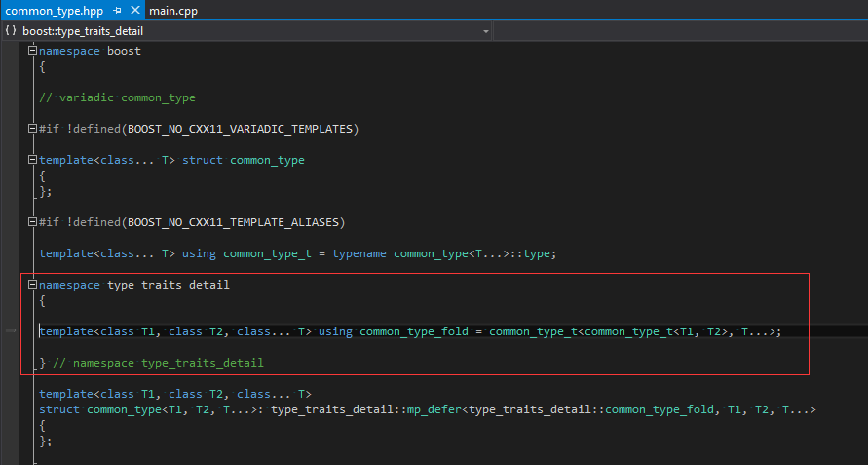Click the current-line arrow in the margin

coord(11,330)
